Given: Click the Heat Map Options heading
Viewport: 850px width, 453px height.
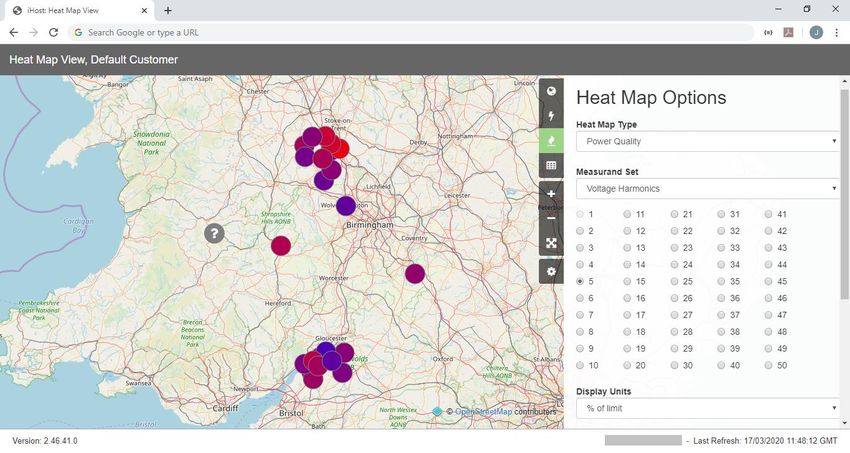Looking at the screenshot, I should 651,98.
